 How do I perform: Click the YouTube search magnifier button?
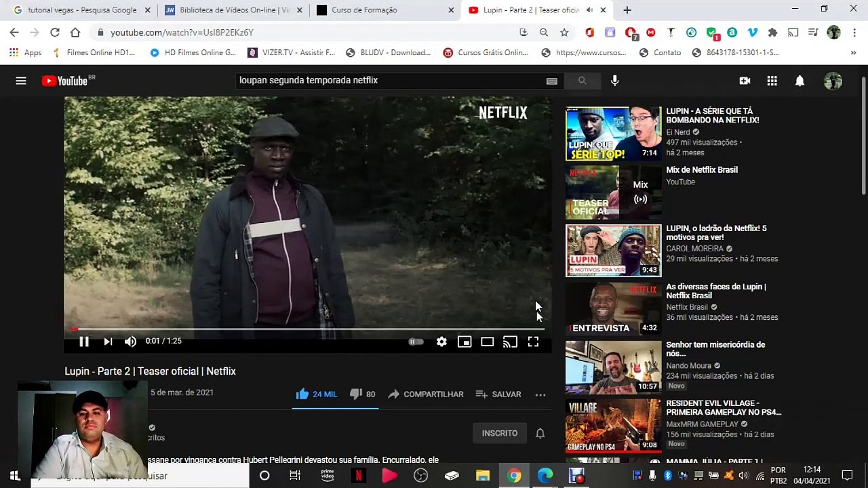(582, 81)
